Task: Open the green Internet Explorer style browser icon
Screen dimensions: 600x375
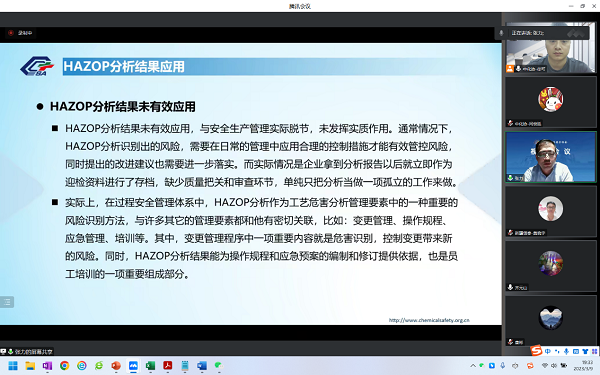Action: [99, 366]
